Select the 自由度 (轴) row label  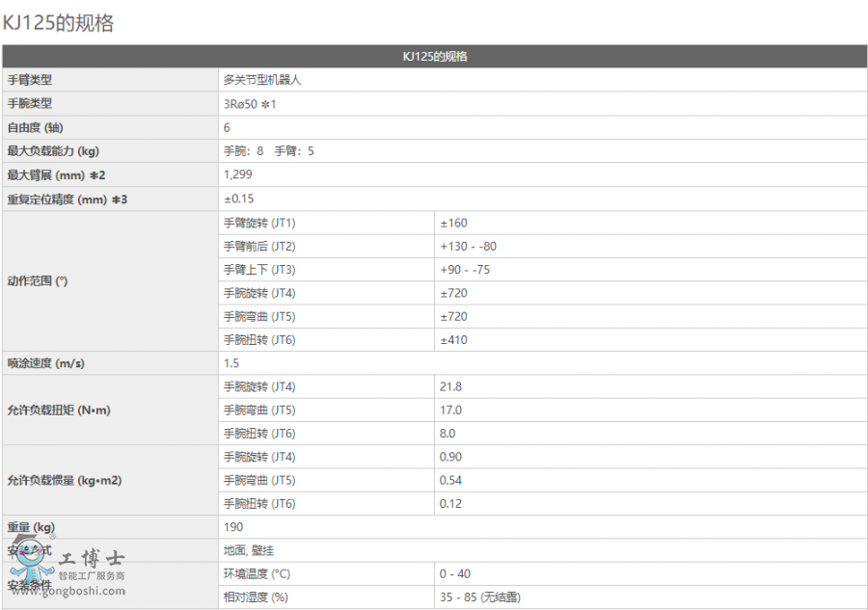(36, 127)
